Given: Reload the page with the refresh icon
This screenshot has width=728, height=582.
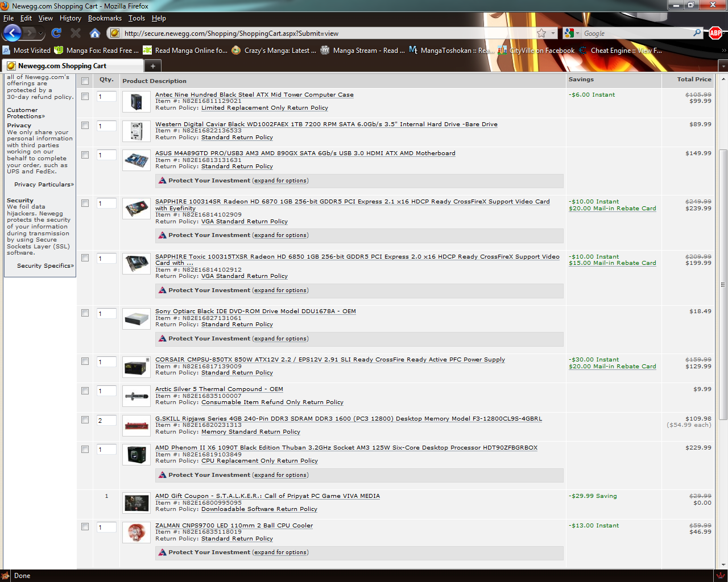Looking at the screenshot, I should click(x=56, y=33).
